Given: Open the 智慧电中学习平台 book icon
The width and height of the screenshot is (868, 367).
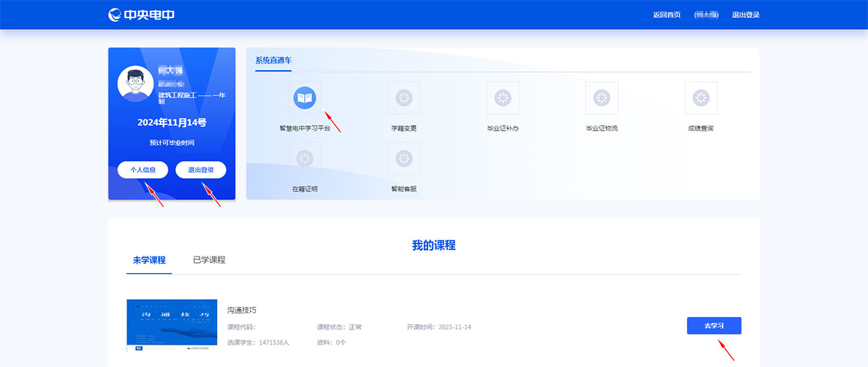Looking at the screenshot, I should (x=304, y=98).
